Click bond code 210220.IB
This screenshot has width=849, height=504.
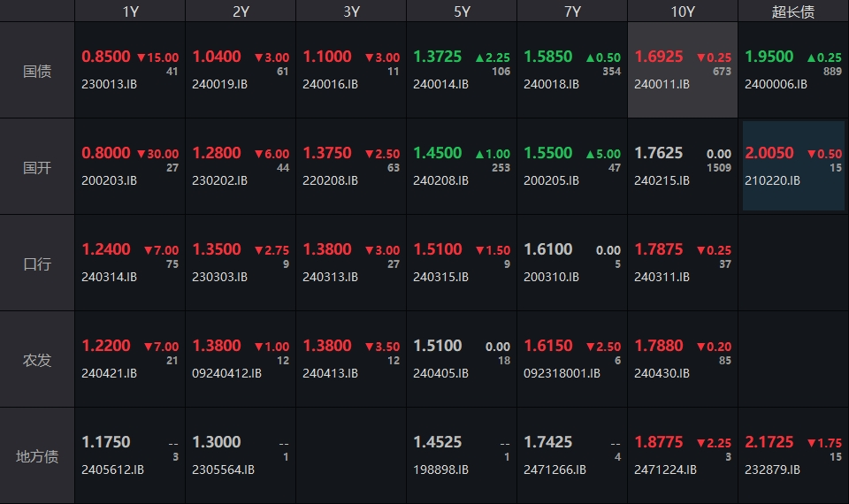coord(772,181)
